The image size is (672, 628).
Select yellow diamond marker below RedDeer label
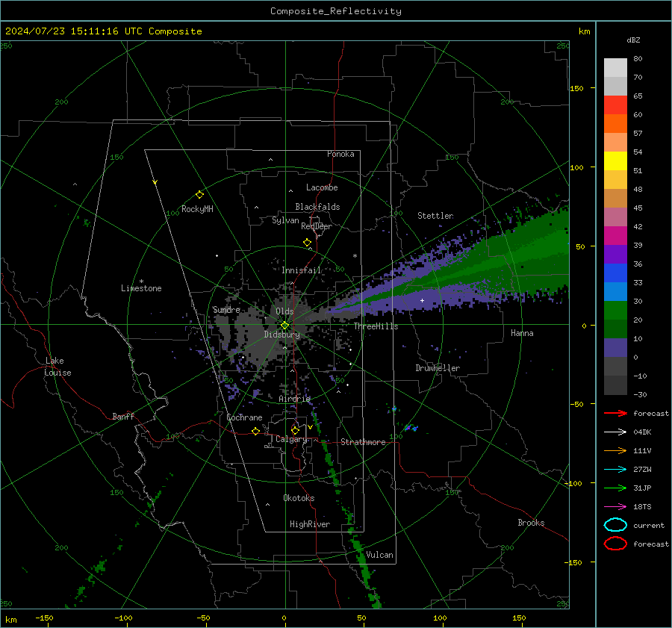pos(307,243)
